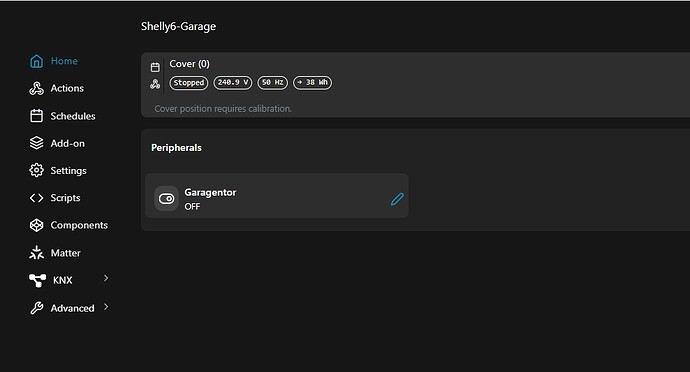This screenshot has width=690, height=372.
Task: Click the Schedules calendar icon in sidebar
Action: [x=37, y=116]
